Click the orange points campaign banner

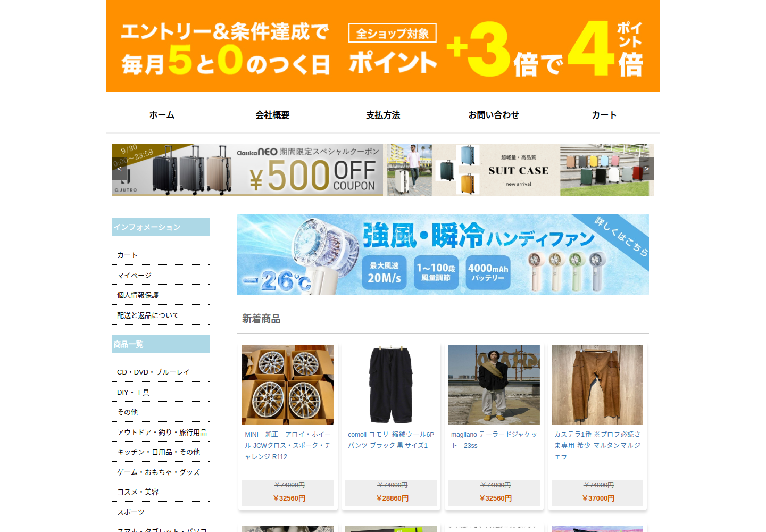coord(383,46)
